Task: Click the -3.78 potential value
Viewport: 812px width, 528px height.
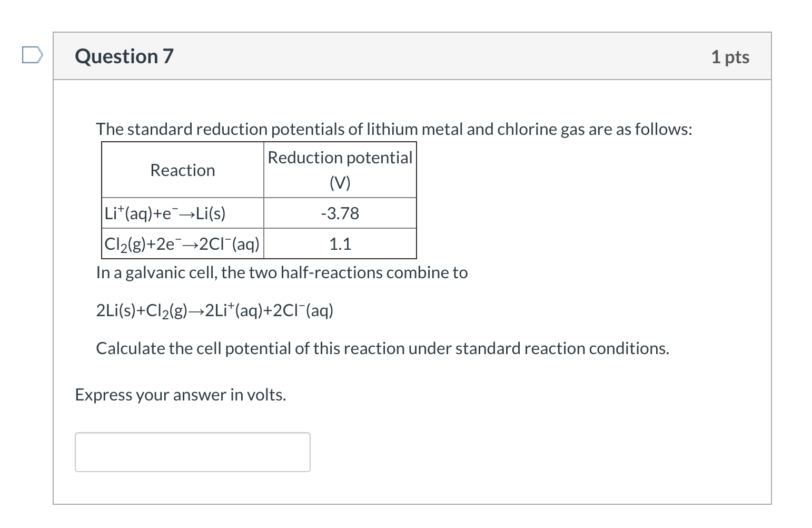Action: click(340, 213)
